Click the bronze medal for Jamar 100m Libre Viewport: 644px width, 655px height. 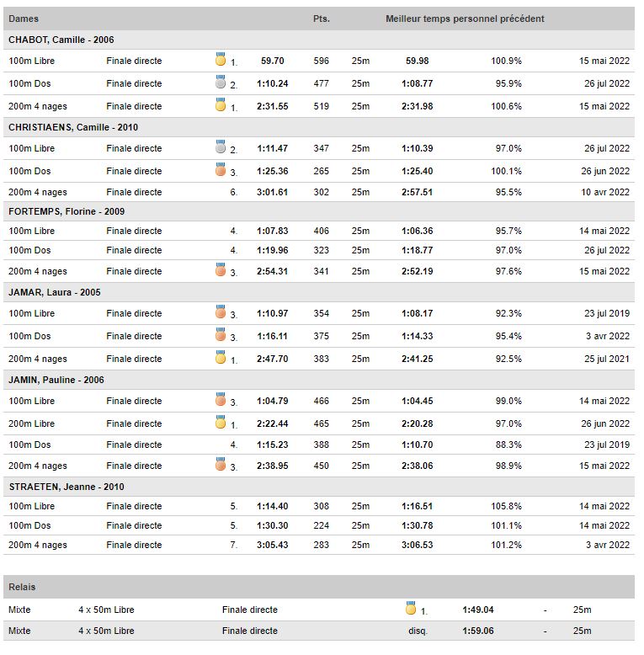tap(221, 312)
